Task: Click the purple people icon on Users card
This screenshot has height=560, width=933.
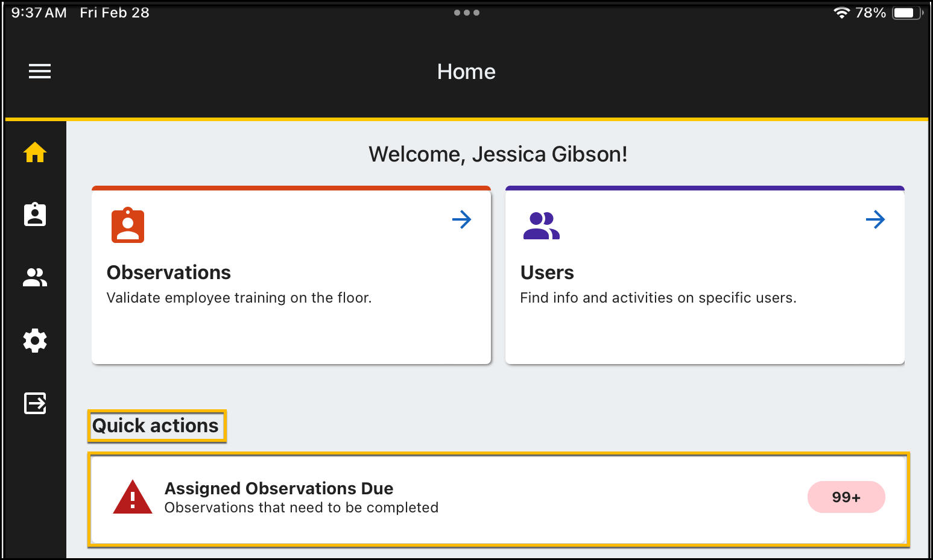Action: point(541,226)
